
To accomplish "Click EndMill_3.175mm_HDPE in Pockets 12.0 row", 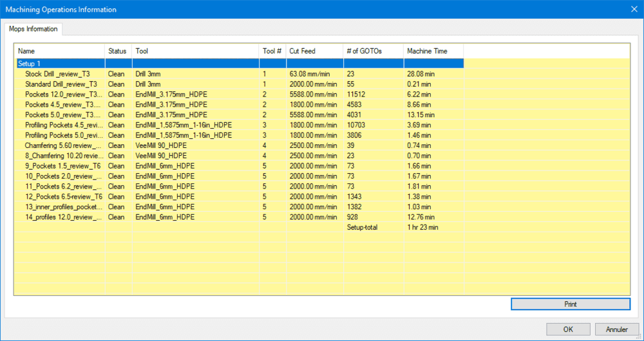I will pos(171,95).
